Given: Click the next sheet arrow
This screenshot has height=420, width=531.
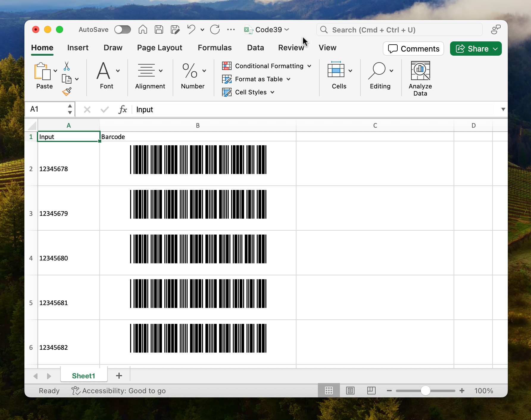Looking at the screenshot, I should click(49, 376).
